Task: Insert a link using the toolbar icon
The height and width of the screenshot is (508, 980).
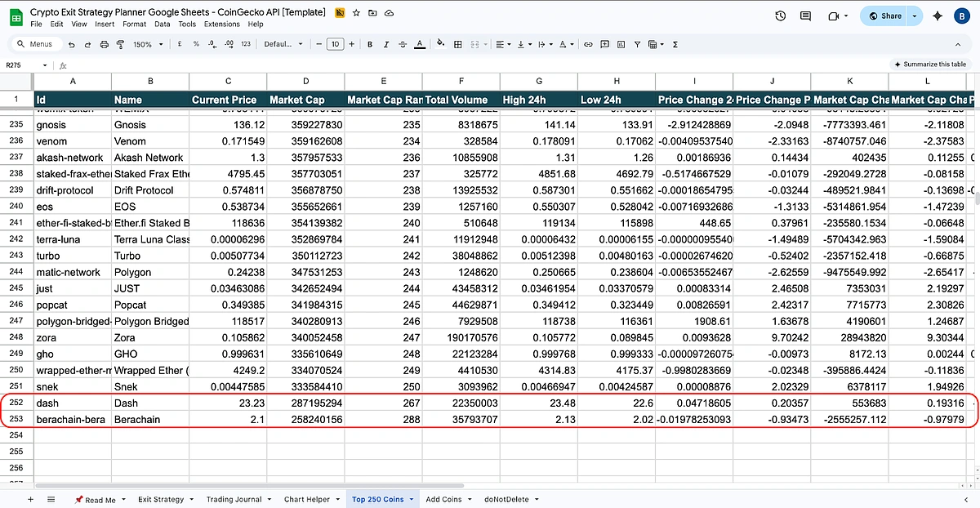Action: click(x=587, y=44)
